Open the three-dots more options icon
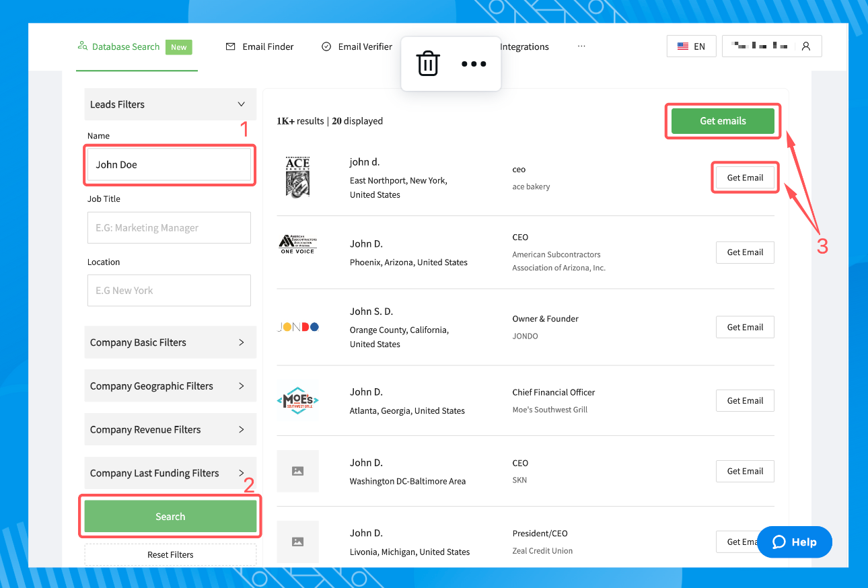868x588 pixels. (x=473, y=64)
